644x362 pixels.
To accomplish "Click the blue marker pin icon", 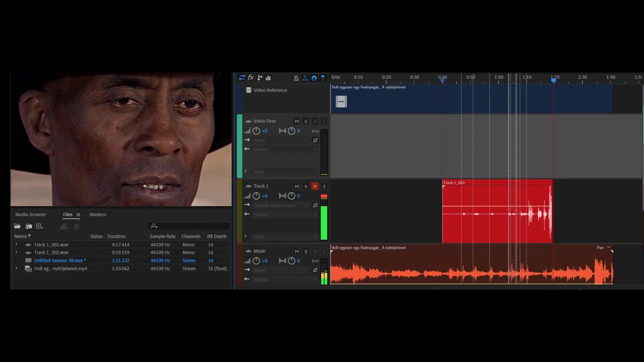I will click(323, 77).
